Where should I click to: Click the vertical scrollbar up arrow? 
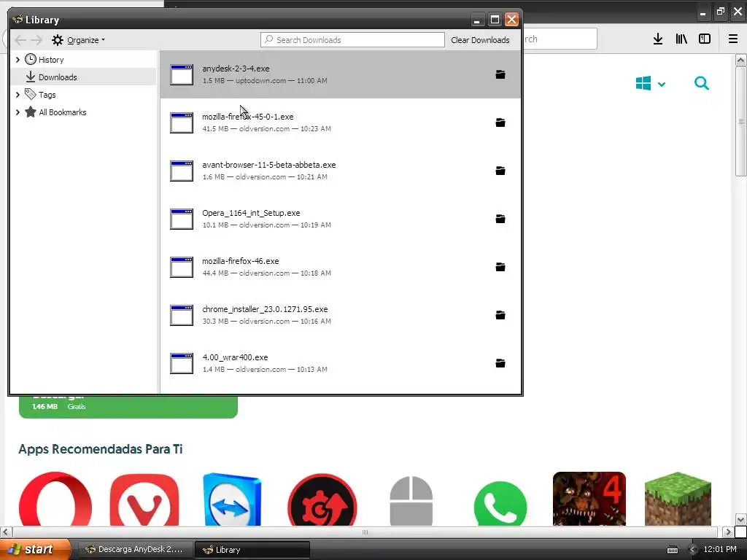click(741, 60)
